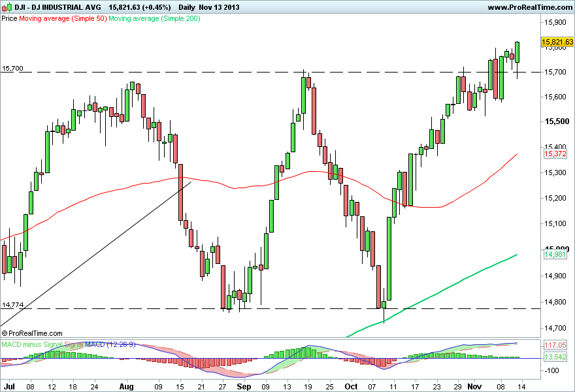575x392 pixels.
Task: Click the red 117.05 MACD value tag
Action: pos(555,345)
